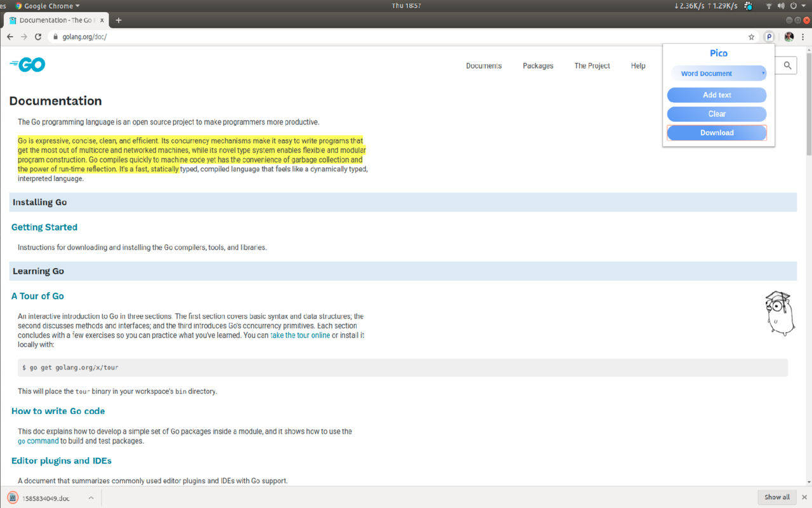Click the browser forward arrow
Viewport: 812px width, 508px height.
pyautogui.click(x=24, y=37)
